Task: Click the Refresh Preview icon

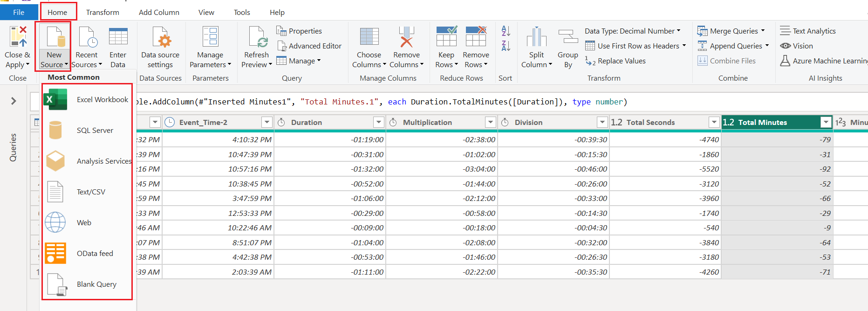Action: click(x=257, y=37)
